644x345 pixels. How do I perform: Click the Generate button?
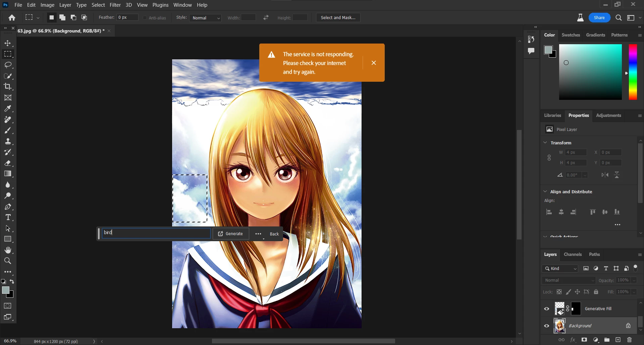(x=231, y=234)
